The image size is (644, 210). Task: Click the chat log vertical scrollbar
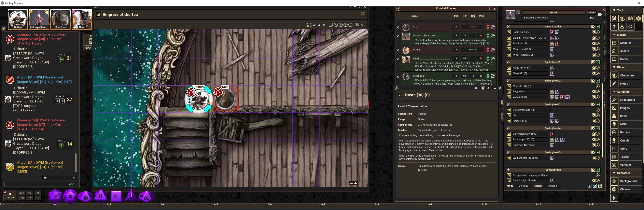coord(76,163)
